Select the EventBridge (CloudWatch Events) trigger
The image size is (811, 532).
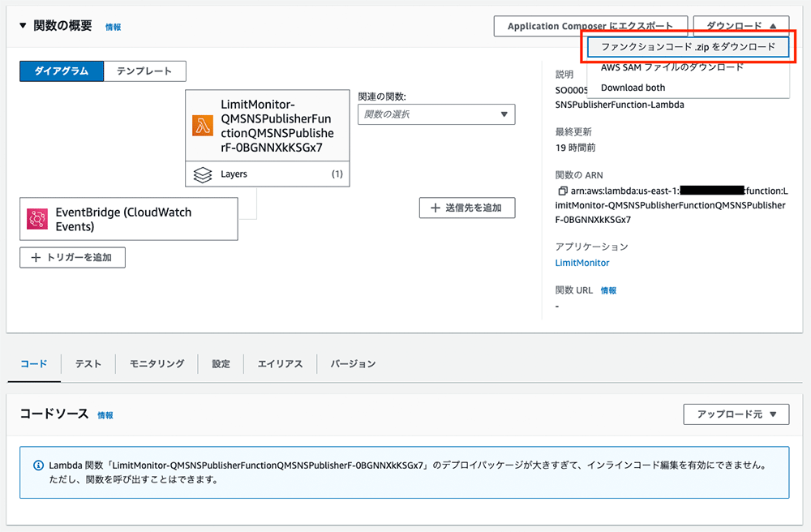(129, 219)
